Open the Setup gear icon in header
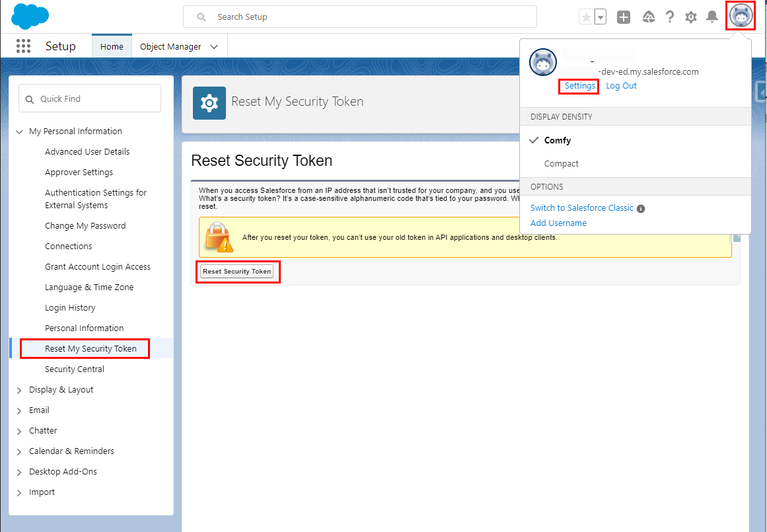The width and height of the screenshot is (767, 532). 690,17
